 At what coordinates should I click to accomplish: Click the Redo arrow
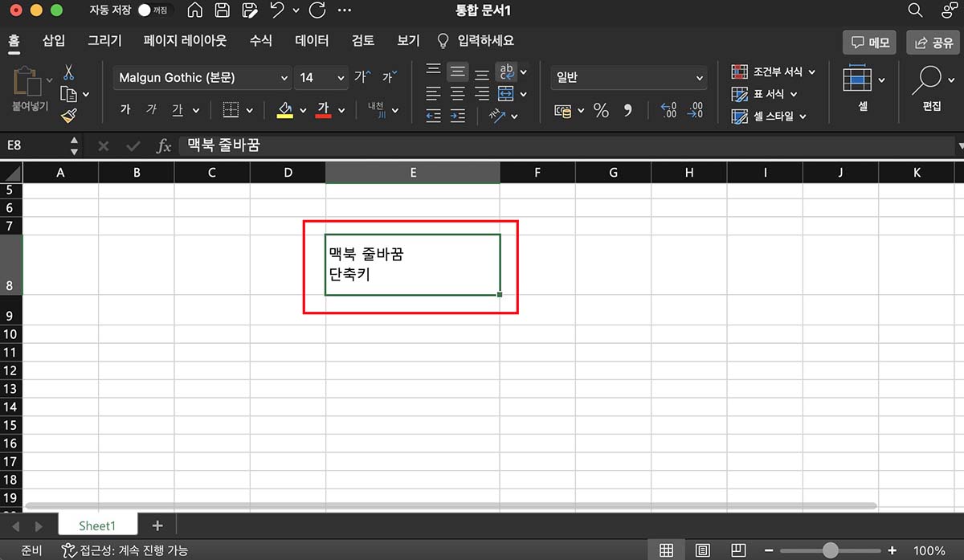[x=317, y=10]
